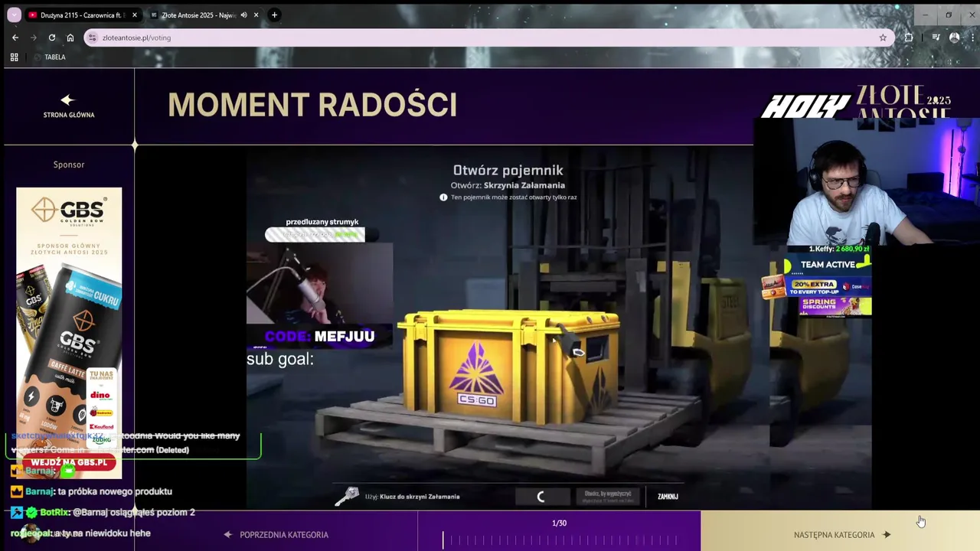Click the Keffy 2 680,90 zł donor text
980x551 pixels.
click(x=839, y=249)
